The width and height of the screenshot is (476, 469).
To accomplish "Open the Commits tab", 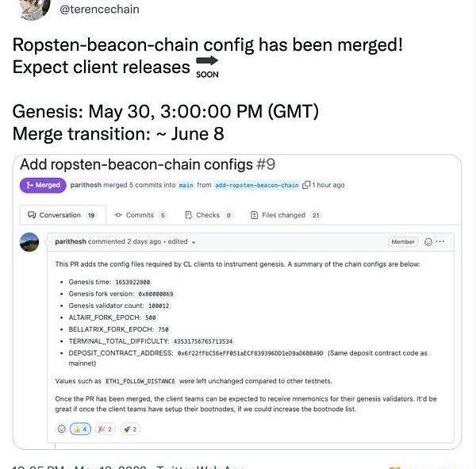I will tap(140, 215).
